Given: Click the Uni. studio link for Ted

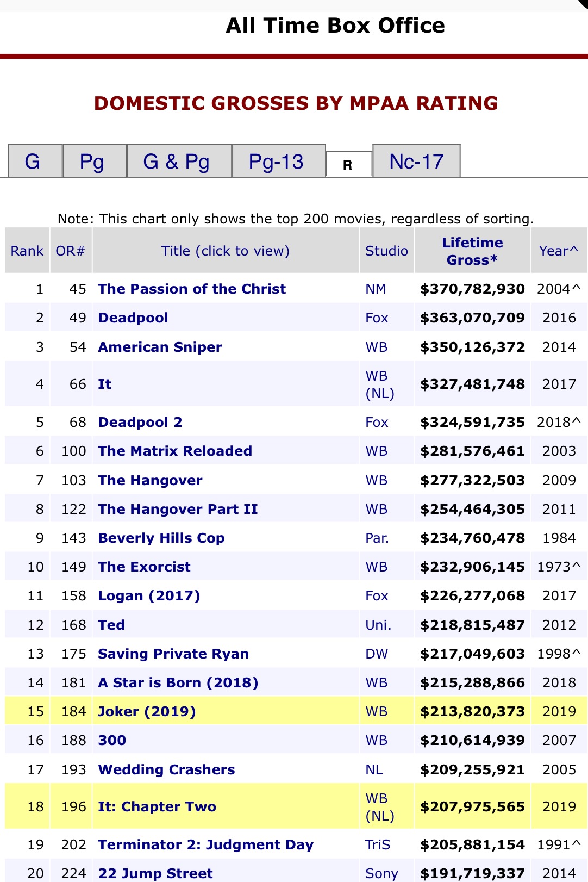Looking at the screenshot, I should pyautogui.click(x=378, y=625).
